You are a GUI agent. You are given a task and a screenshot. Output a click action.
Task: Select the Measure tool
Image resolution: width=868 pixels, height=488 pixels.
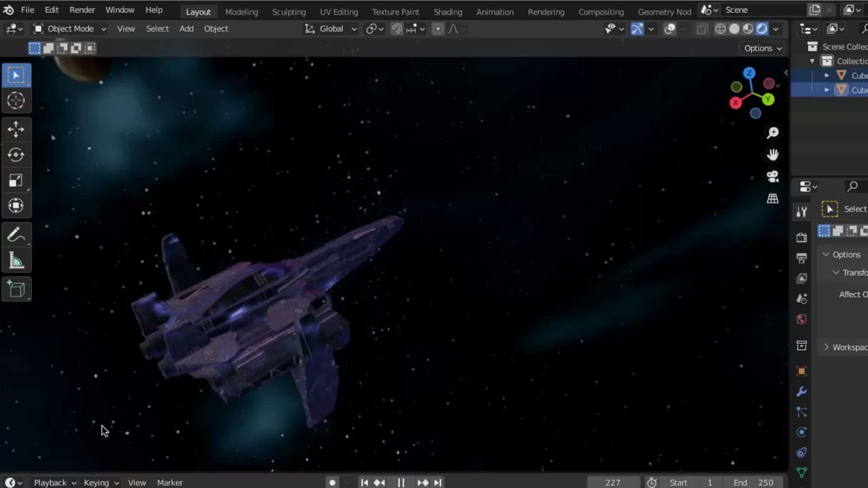point(16,261)
